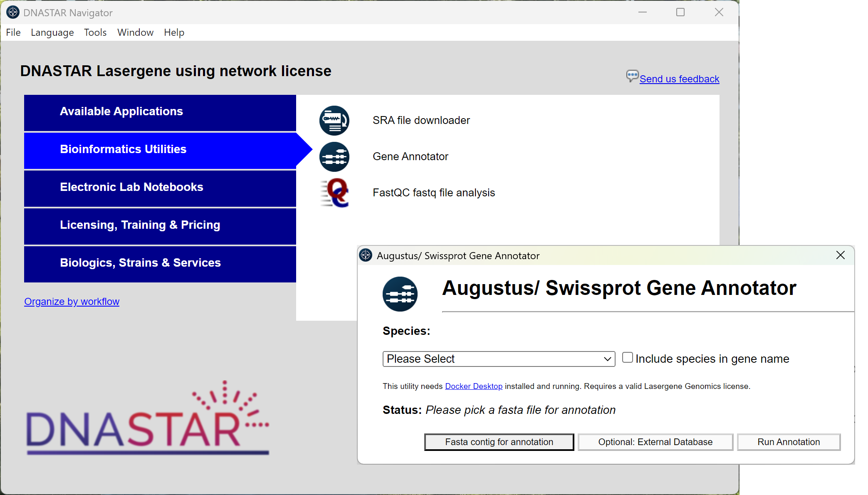Launch the Gene Annotator icon in Navigator
Screen dimensions: 868x495
coord(334,157)
